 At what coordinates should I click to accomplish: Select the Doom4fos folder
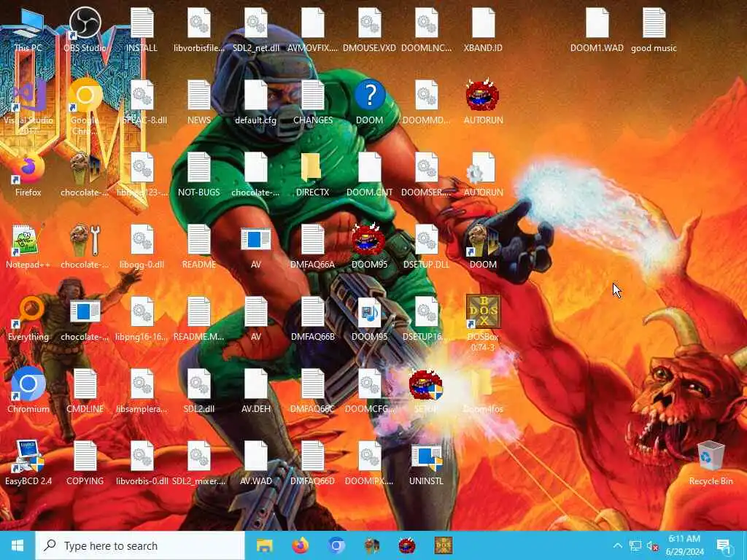483,392
